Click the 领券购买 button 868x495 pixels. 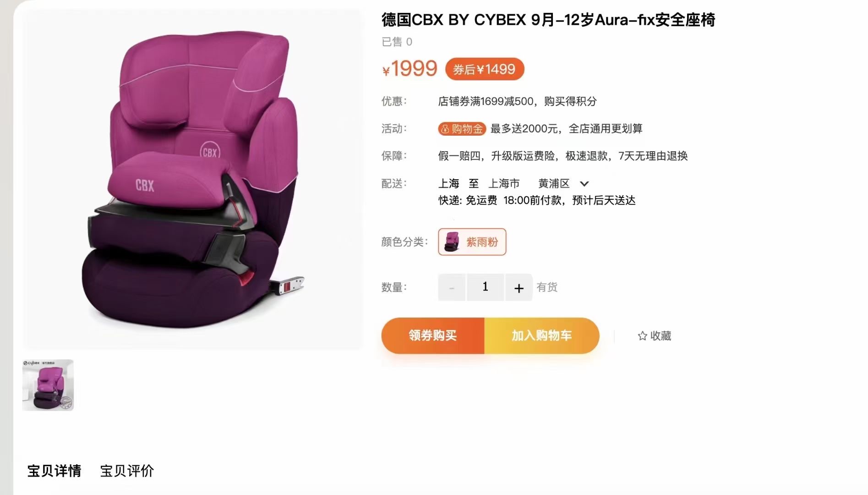coord(433,335)
